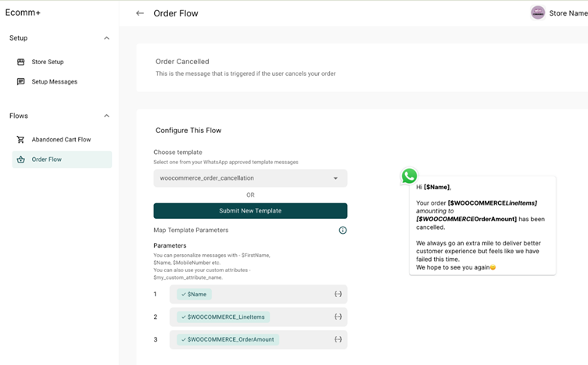
Task: Click the Flows section header label
Action: (19, 116)
